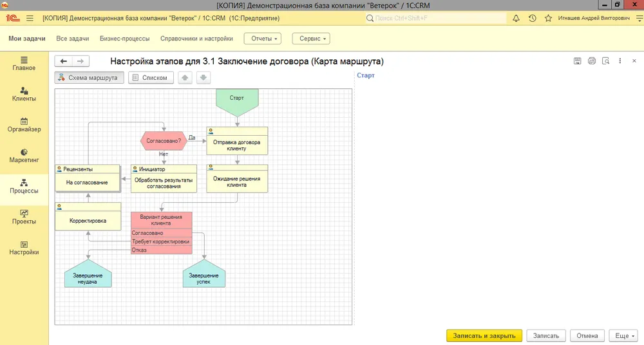Open the Мои задачи tab
The height and width of the screenshot is (345, 644).
click(27, 39)
